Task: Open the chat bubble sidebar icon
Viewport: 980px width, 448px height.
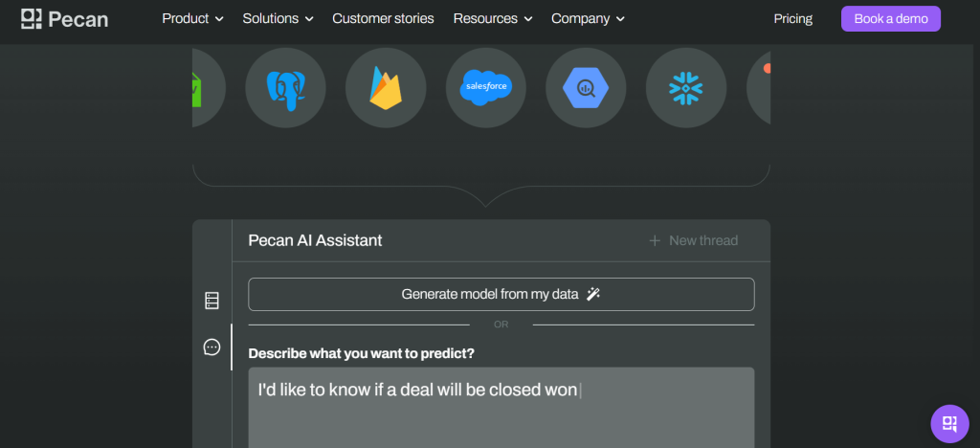Action: pyautogui.click(x=212, y=347)
